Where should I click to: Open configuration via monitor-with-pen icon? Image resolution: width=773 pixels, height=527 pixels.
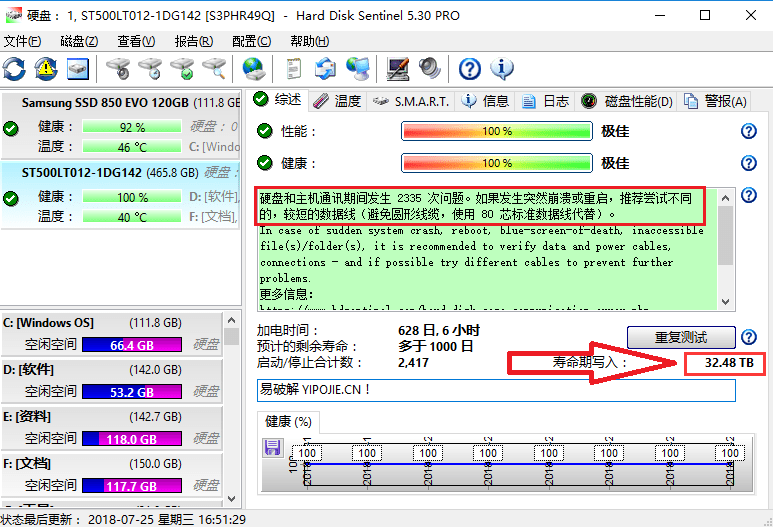[398, 68]
